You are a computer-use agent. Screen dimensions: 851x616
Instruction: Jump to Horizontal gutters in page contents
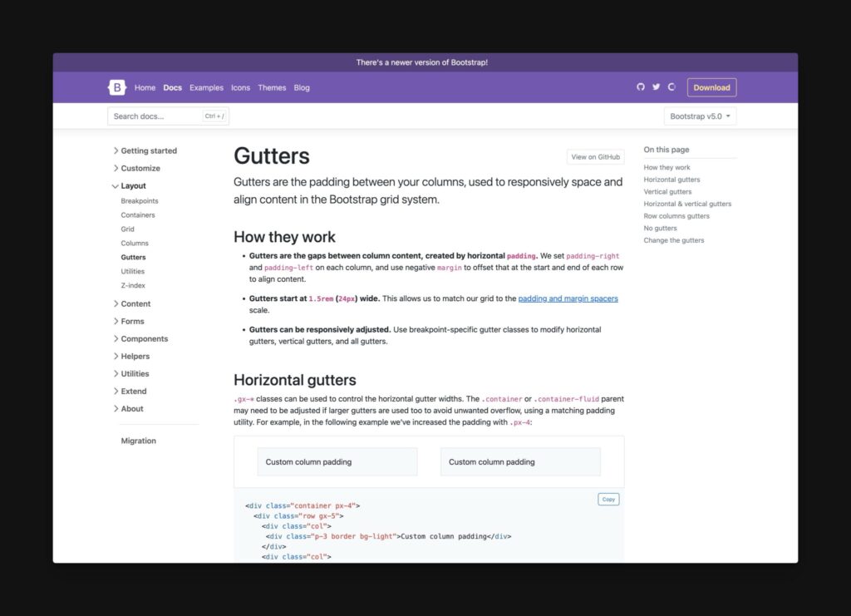[671, 180]
